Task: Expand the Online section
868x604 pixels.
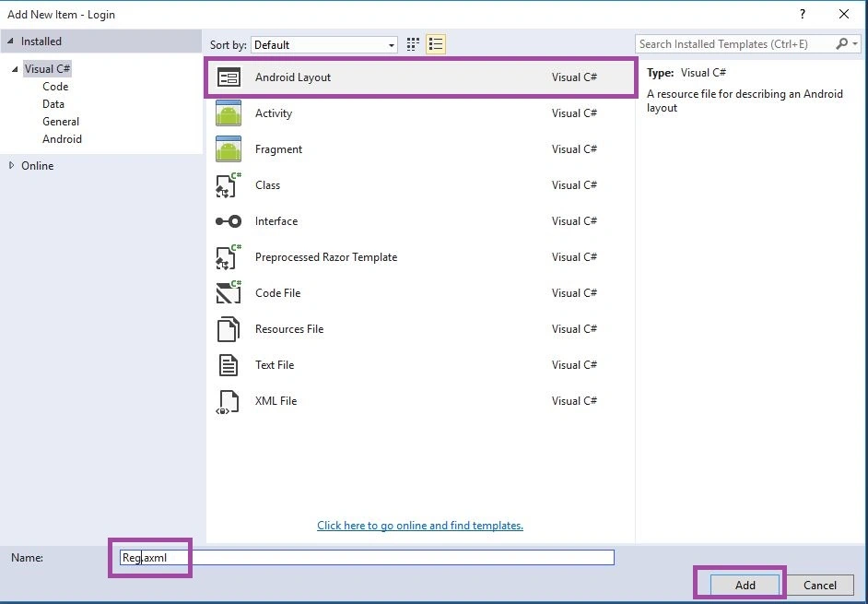Action: click(11, 165)
